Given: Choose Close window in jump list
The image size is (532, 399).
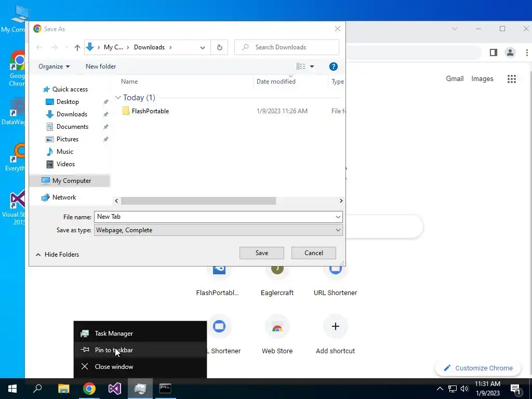Looking at the screenshot, I should click(140, 367).
